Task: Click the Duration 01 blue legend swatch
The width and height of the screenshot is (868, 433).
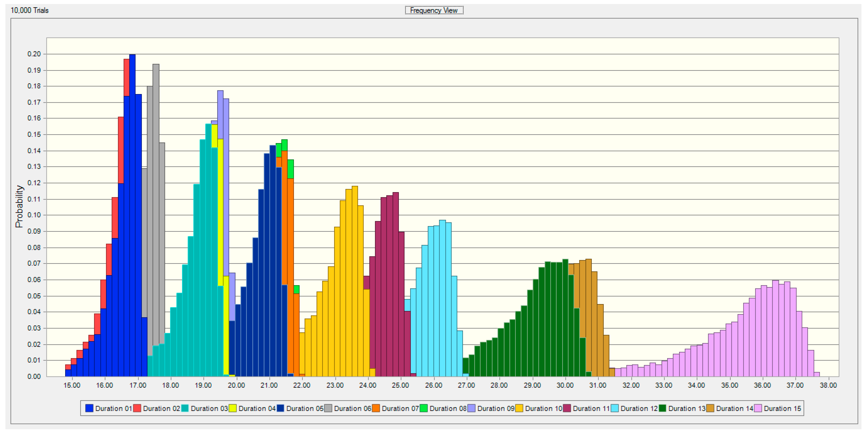Action: [89, 408]
